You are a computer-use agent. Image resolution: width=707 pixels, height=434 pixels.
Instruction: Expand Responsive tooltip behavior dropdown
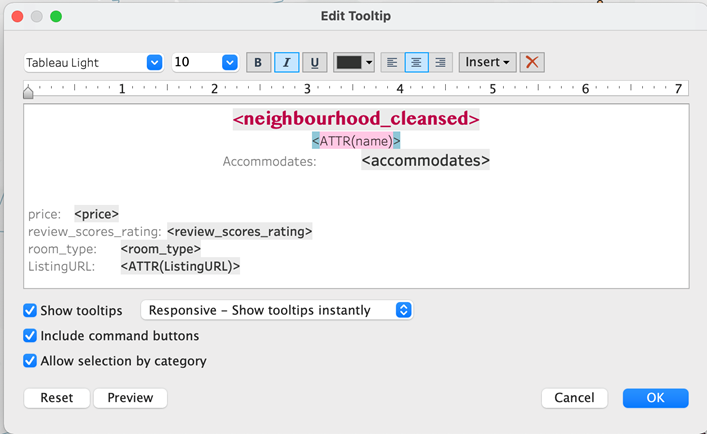pyautogui.click(x=403, y=310)
